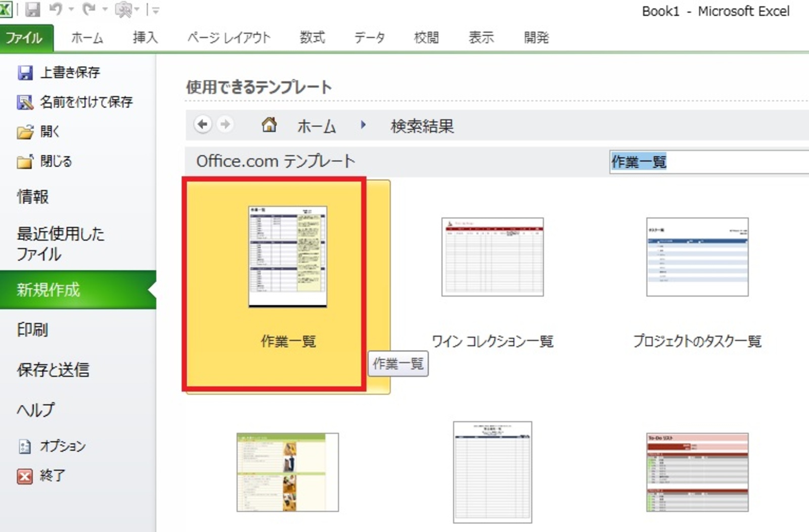Click the ホーム breadcrumb link
This screenshot has height=532, width=809.
point(317,126)
